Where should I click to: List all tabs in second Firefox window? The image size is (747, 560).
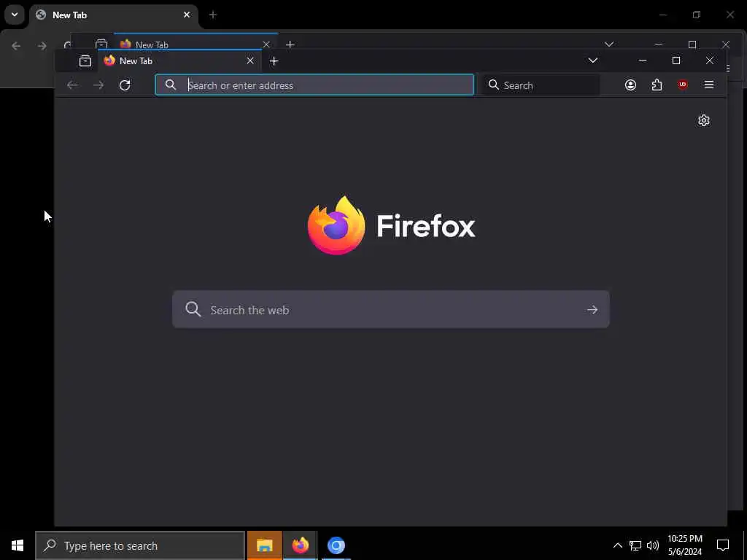coord(609,44)
